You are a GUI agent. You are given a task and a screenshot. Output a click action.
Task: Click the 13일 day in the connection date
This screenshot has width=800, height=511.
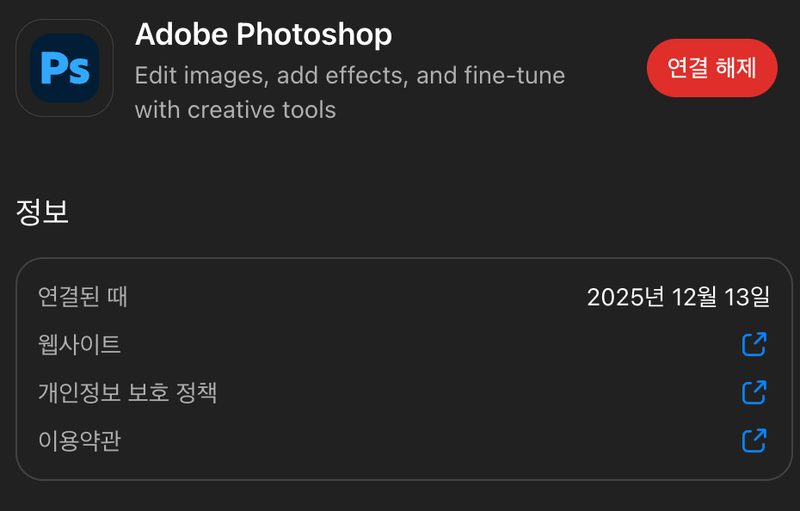pos(747,297)
